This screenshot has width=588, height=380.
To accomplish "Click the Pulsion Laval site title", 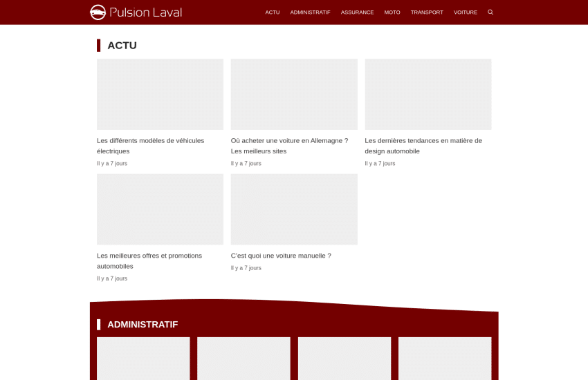I will [146, 12].
